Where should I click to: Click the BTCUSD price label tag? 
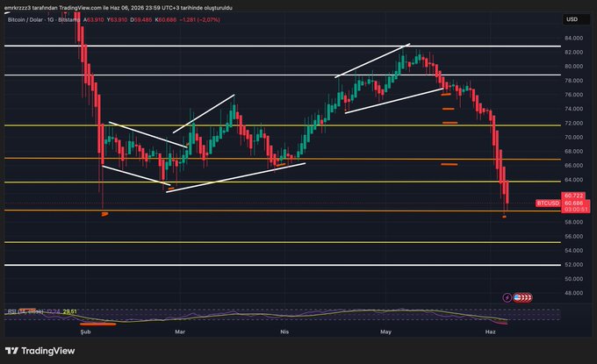pyautogui.click(x=548, y=203)
